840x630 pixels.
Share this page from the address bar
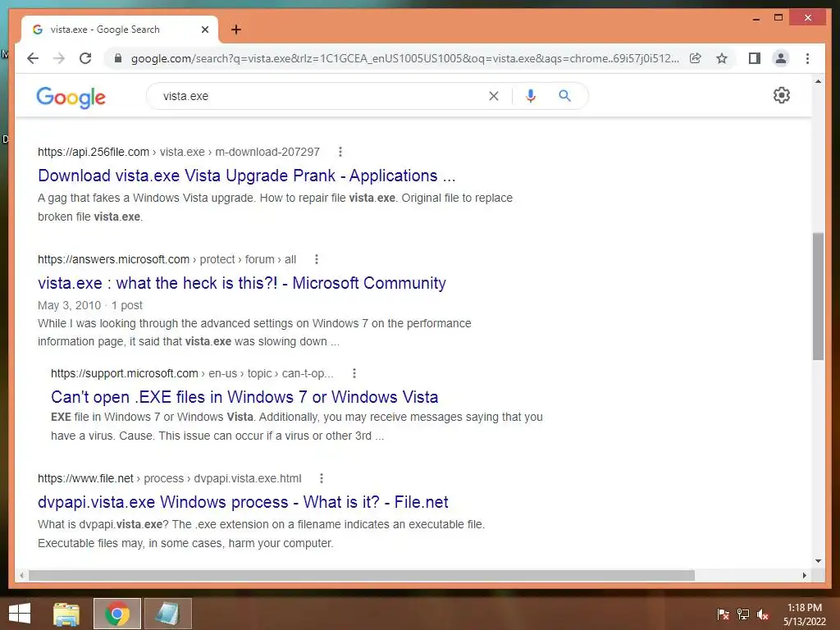point(696,58)
